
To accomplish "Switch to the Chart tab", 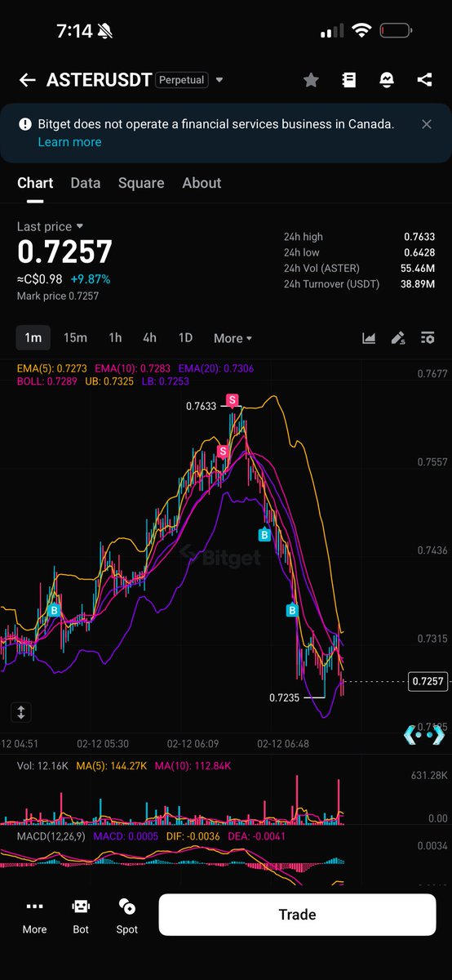I will (35, 183).
